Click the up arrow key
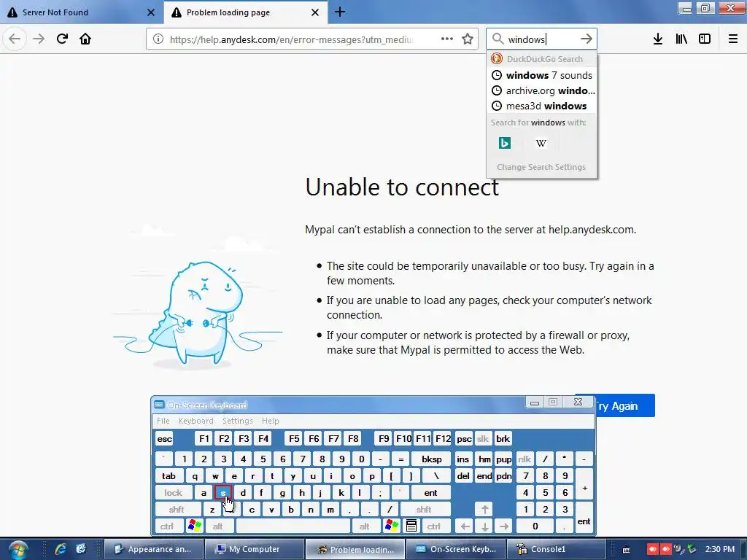 click(484, 510)
